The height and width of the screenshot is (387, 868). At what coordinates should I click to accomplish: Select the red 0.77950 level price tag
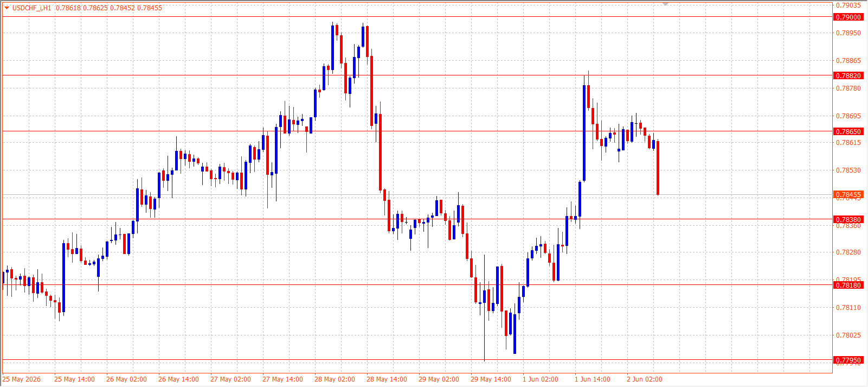(848, 360)
